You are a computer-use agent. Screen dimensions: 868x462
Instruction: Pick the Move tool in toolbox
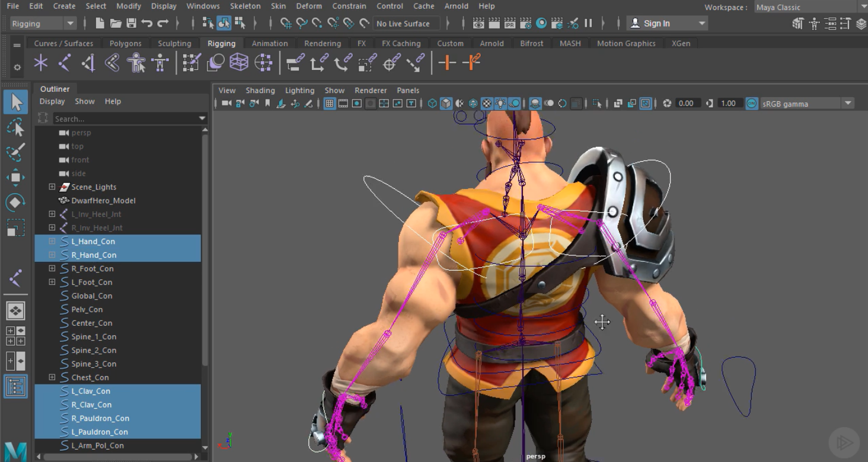click(16, 177)
